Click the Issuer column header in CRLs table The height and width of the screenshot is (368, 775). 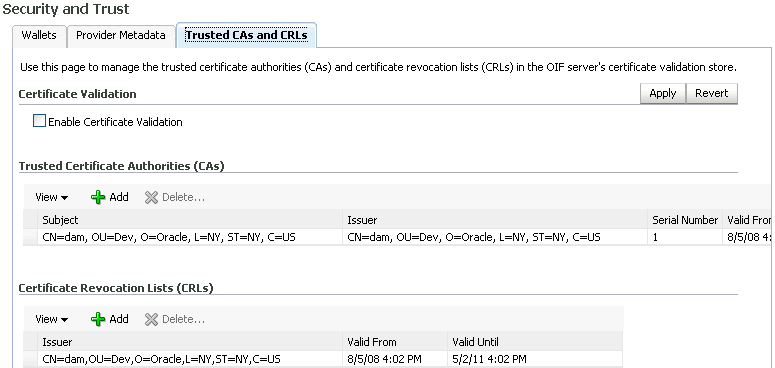190,342
